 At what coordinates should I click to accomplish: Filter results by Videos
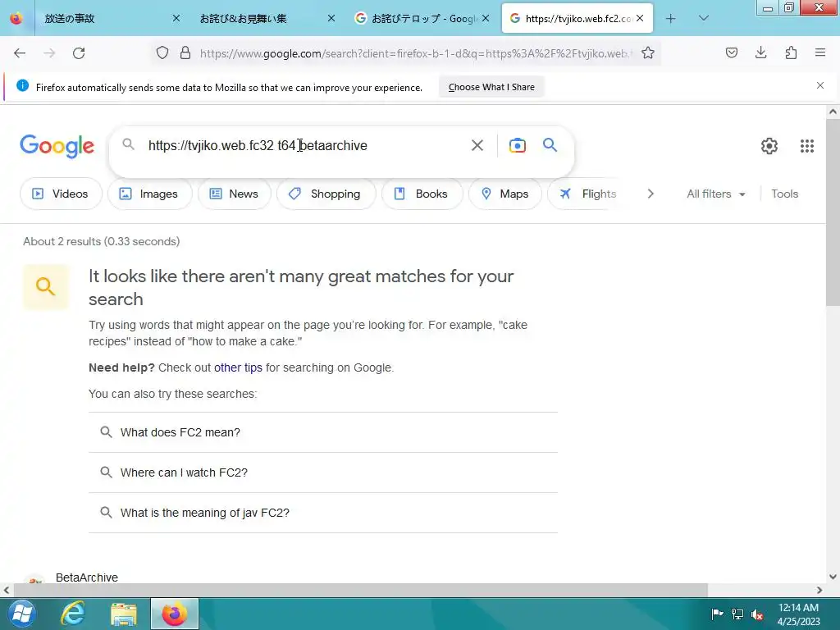click(x=61, y=194)
